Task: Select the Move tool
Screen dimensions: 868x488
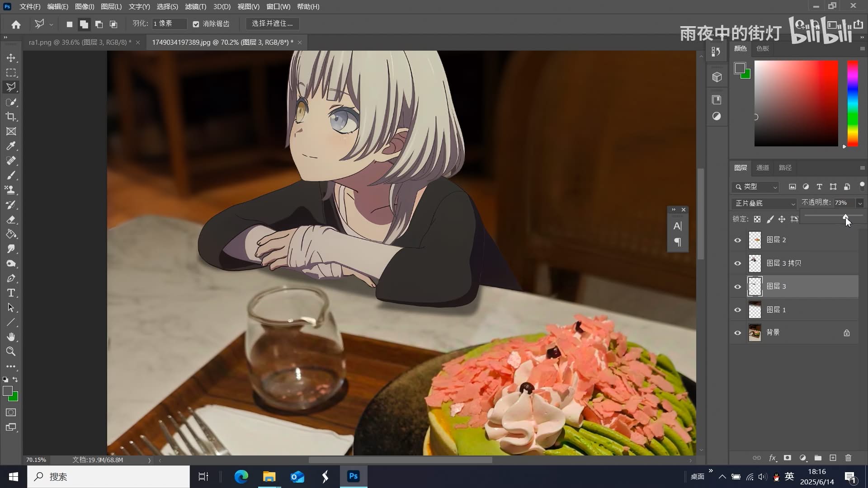Action: (11, 58)
